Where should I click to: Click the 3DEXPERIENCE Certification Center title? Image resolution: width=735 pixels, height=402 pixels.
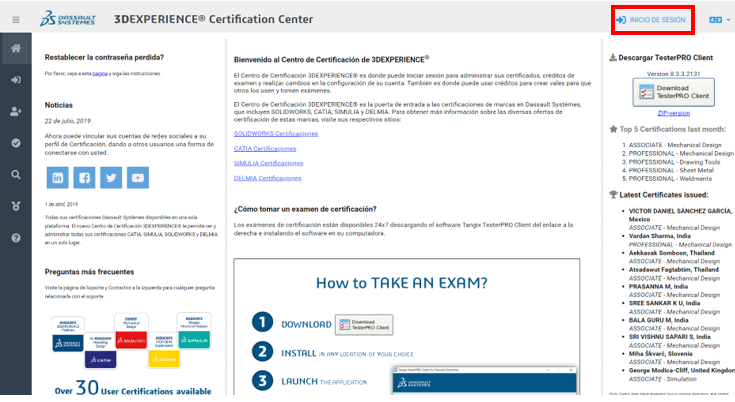(x=214, y=19)
